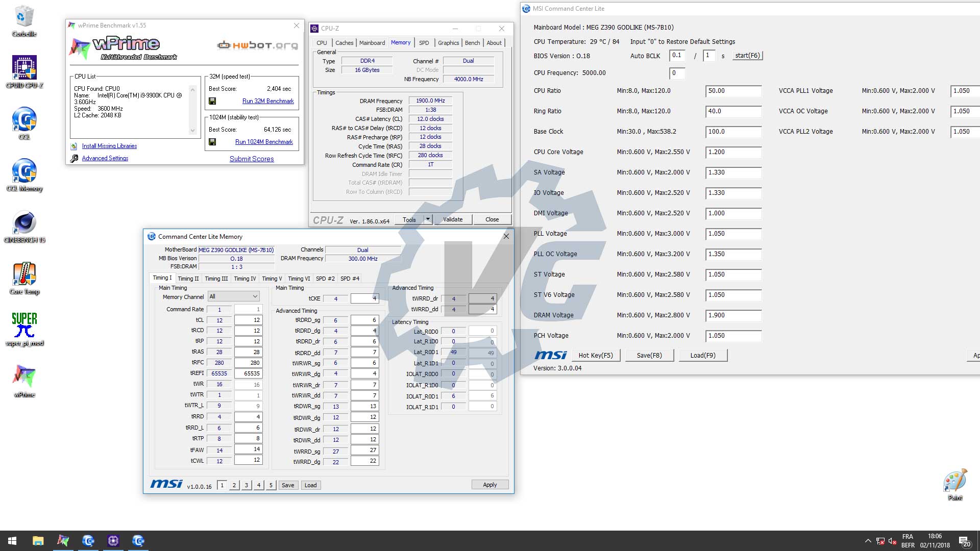
Task: Click the HWBOT.org logo in wPrime
Action: pyautogui.click(x=257, y=45)
